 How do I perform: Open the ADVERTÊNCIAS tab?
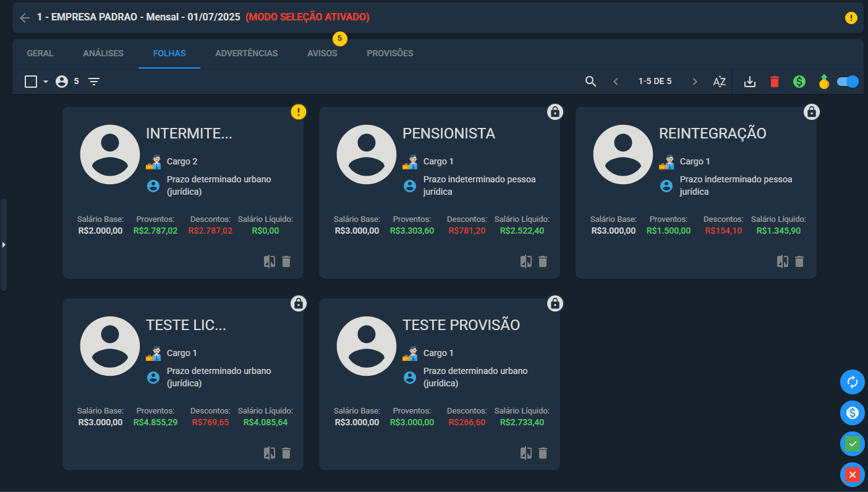(x=247, y=53)
